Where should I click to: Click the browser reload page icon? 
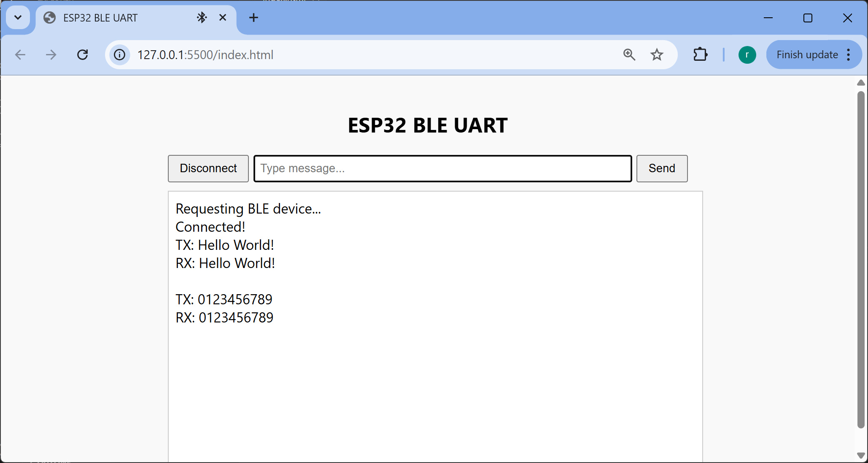pos(83,55)
